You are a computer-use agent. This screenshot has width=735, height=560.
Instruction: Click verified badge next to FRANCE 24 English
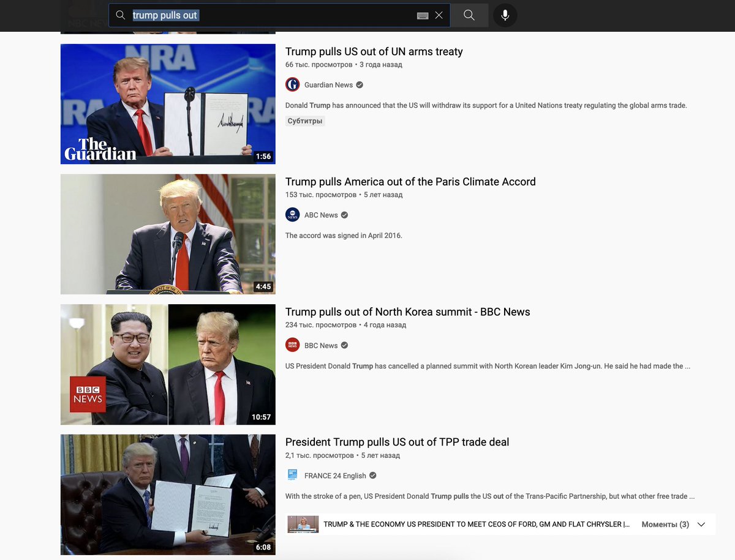pos(373,476)
